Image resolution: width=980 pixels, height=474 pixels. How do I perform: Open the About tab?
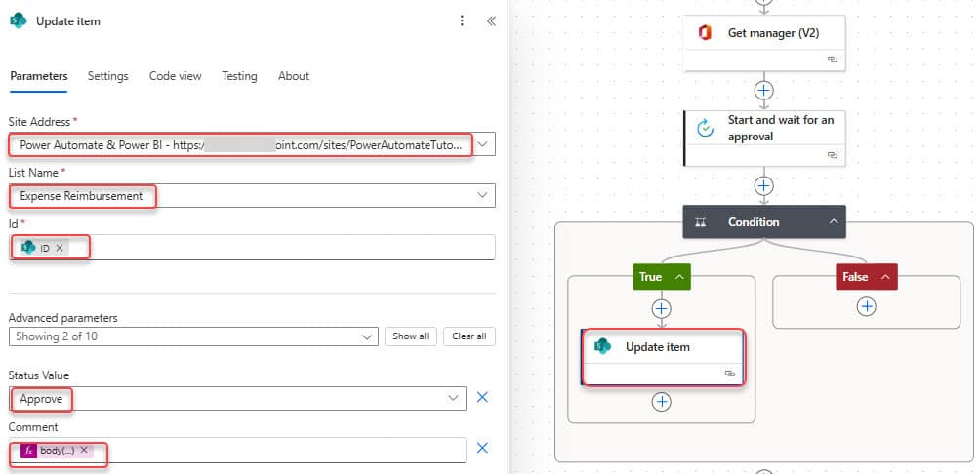coord(294,76)
